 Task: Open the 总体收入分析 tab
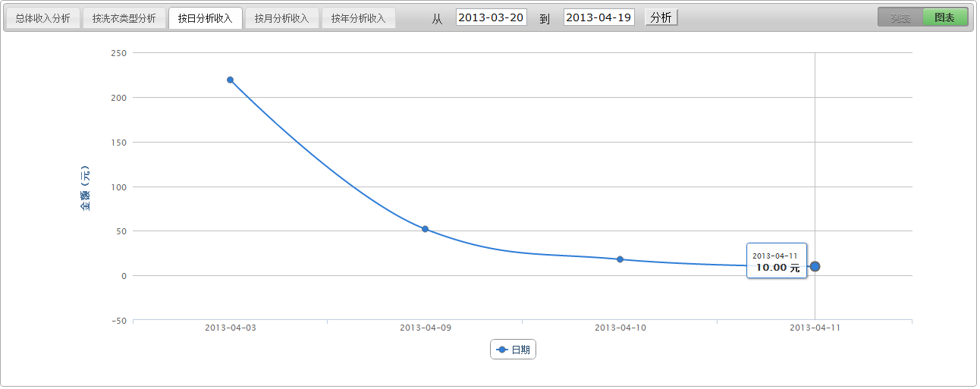tap(42, 18)
